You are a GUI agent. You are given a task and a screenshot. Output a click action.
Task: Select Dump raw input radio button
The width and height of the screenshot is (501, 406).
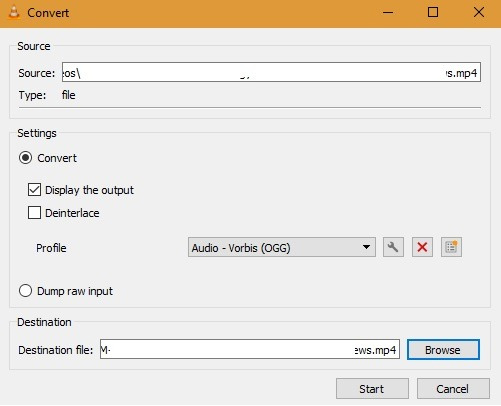pyautogui.click(x=25, y=291)
